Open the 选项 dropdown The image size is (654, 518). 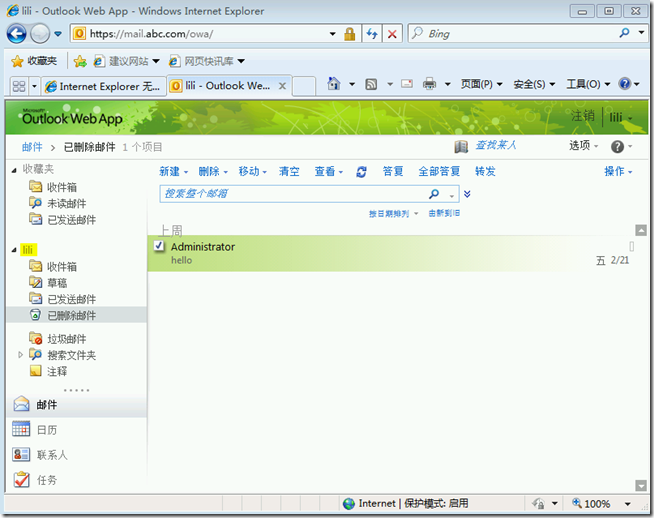pos(584,146)
